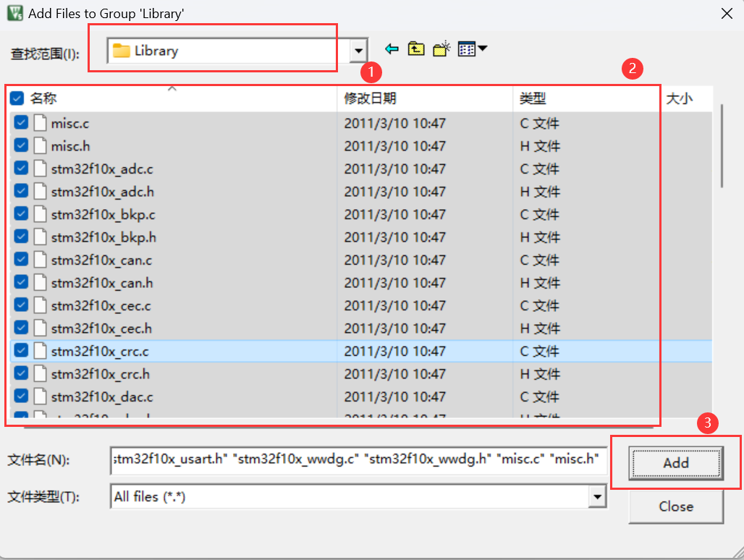Select the file name stm32f10x_adc.c
This screenshot has height=560, width=744.
click(102, 169)
